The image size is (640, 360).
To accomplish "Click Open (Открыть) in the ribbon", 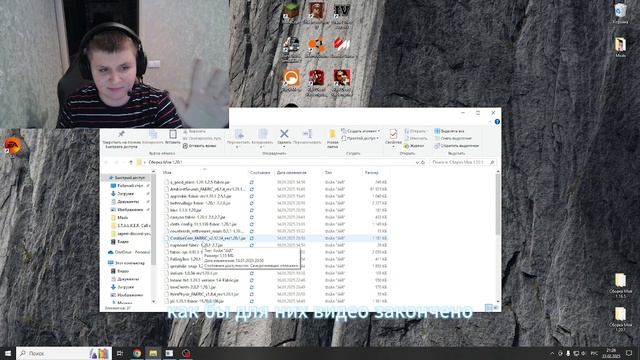I will (415, 131).
